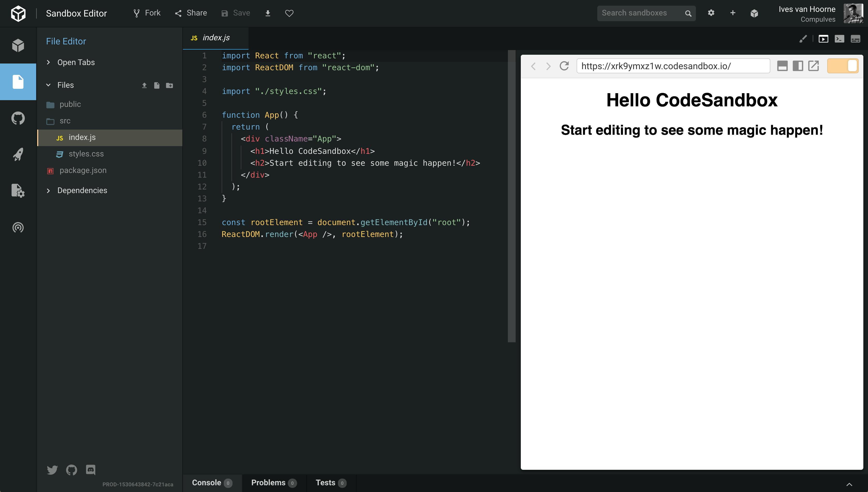Expand the Open Tabs section
This screenshot has width=868, height=492.
[110, 62]
